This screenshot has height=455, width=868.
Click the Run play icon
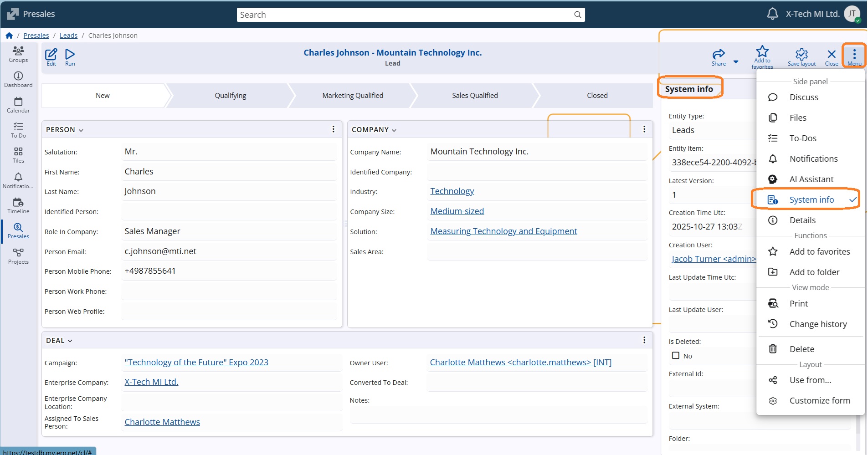pyautogui.click(x=70, y=55)
